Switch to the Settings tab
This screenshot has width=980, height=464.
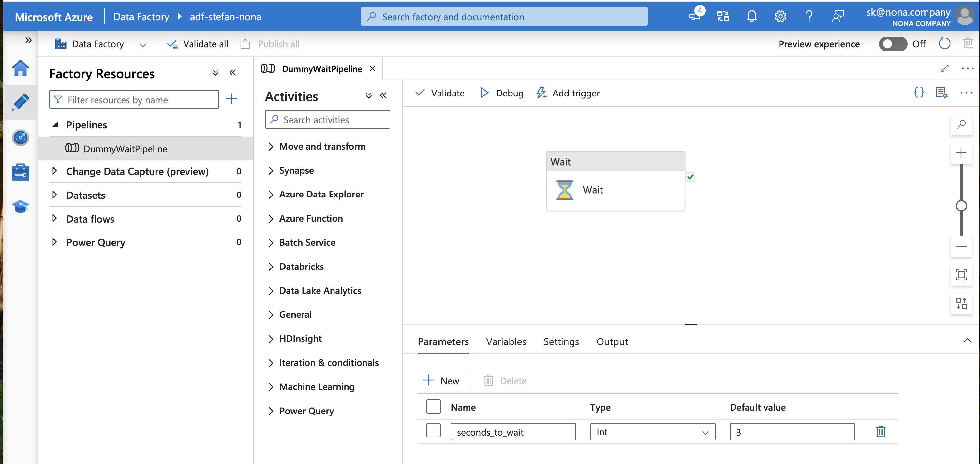click(x=561, y=341)
